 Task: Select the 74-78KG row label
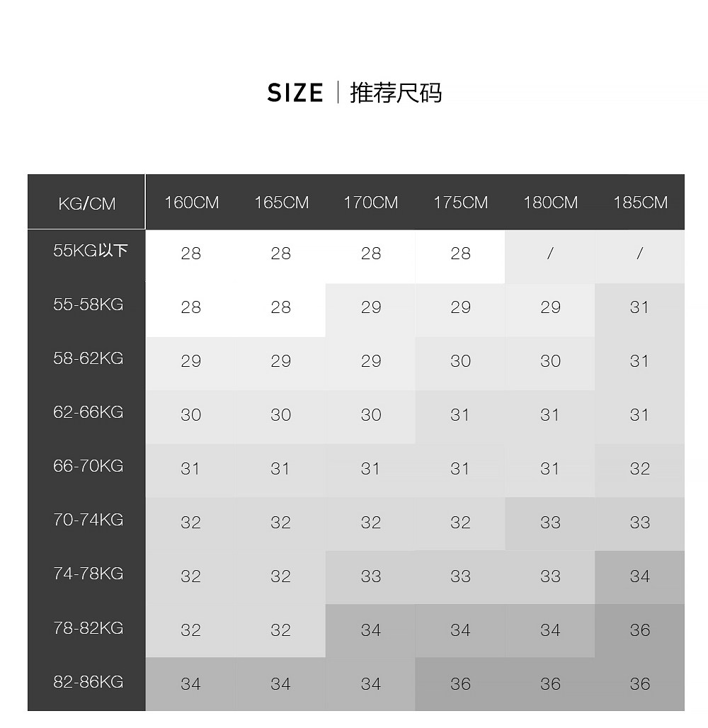pyautogui.click(x=88, y=574)
